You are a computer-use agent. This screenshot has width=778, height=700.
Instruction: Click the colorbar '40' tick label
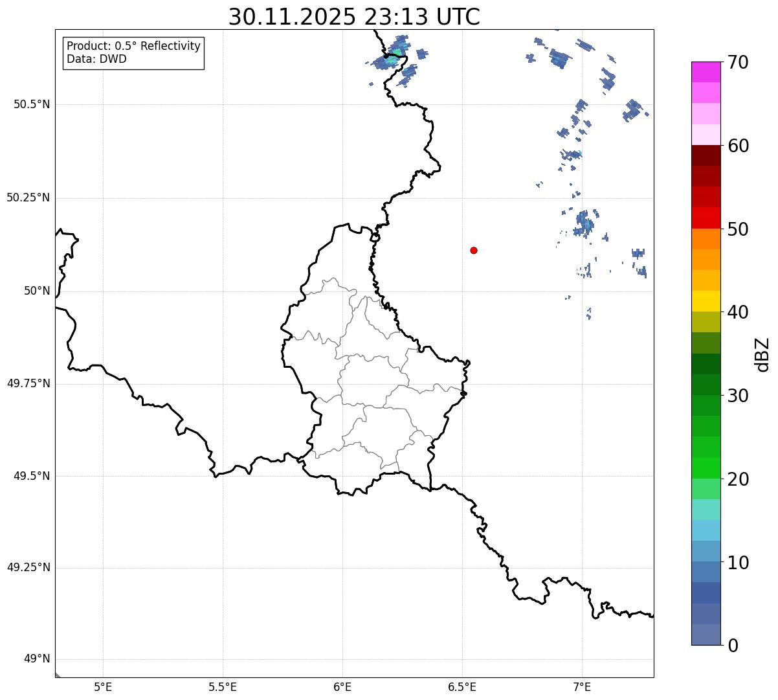[739, 312]
